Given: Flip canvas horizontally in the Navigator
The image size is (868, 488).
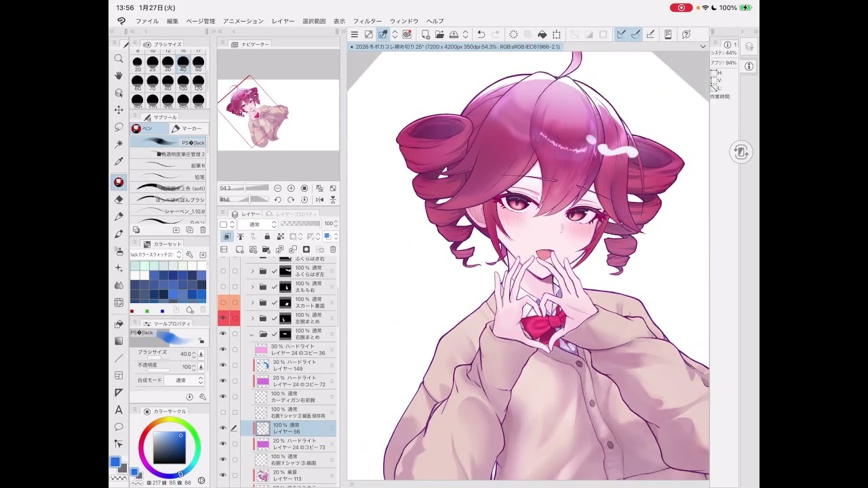Looking at the screenshot, I should [x=319, y=200].
